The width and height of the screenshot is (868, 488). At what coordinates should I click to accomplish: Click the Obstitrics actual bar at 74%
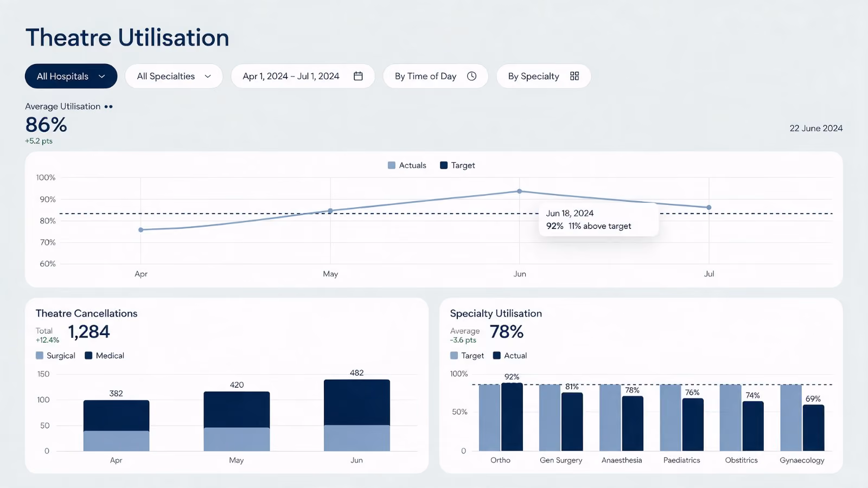753,426
